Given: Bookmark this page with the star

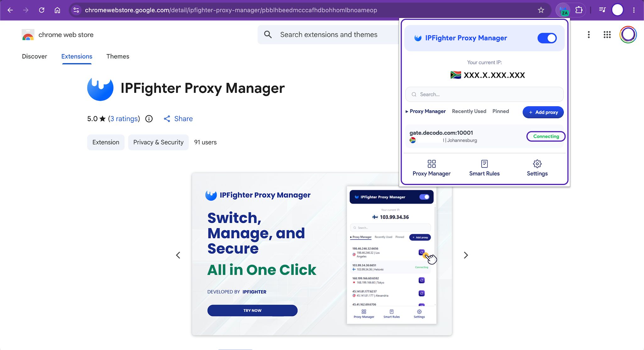Looking at the screenshot, I should click(x=541, y=10).
